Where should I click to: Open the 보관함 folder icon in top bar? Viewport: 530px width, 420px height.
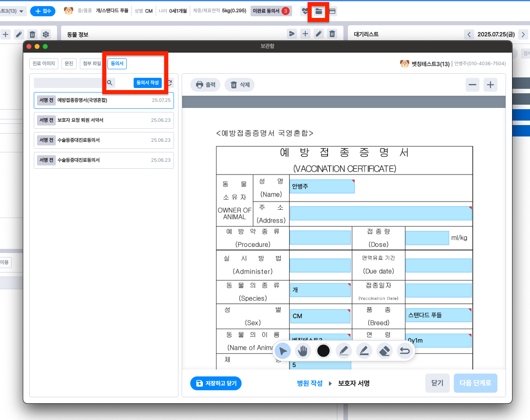coord(319,11)
